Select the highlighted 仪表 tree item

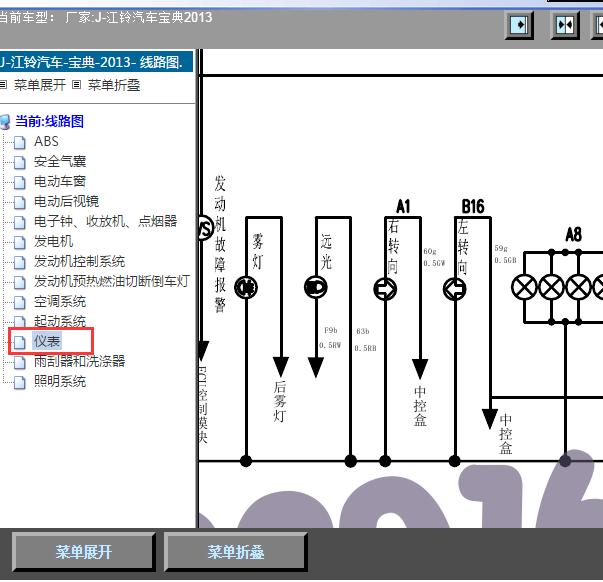point(47,341)
